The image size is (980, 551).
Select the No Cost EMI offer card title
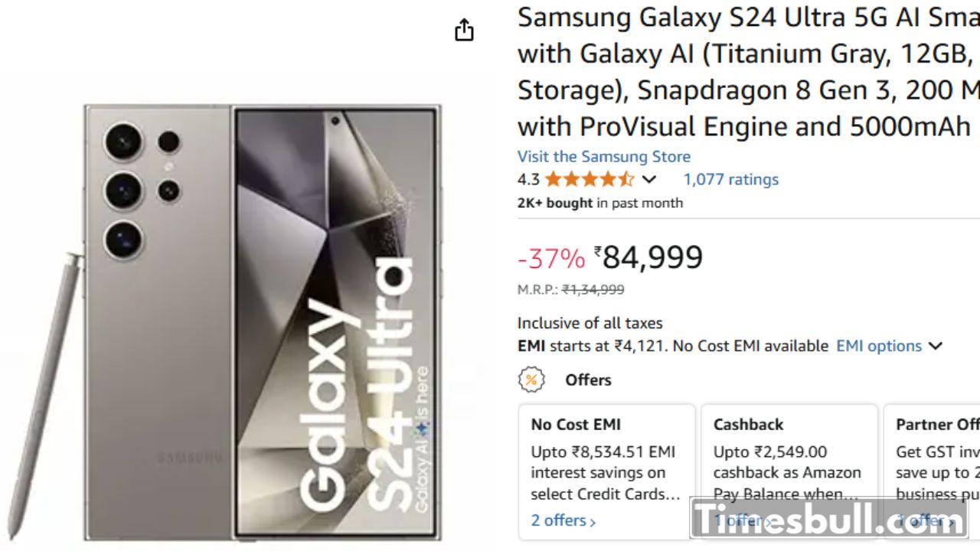point(576,425)
